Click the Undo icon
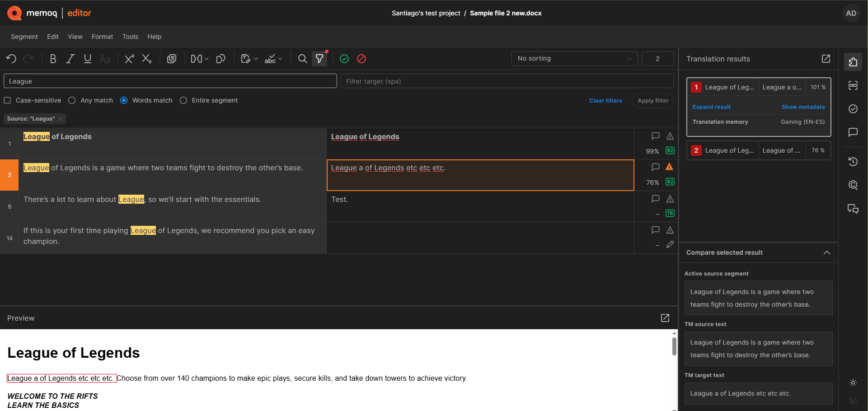The height and width of the screenshot is (411, 868). pos(11,59)
